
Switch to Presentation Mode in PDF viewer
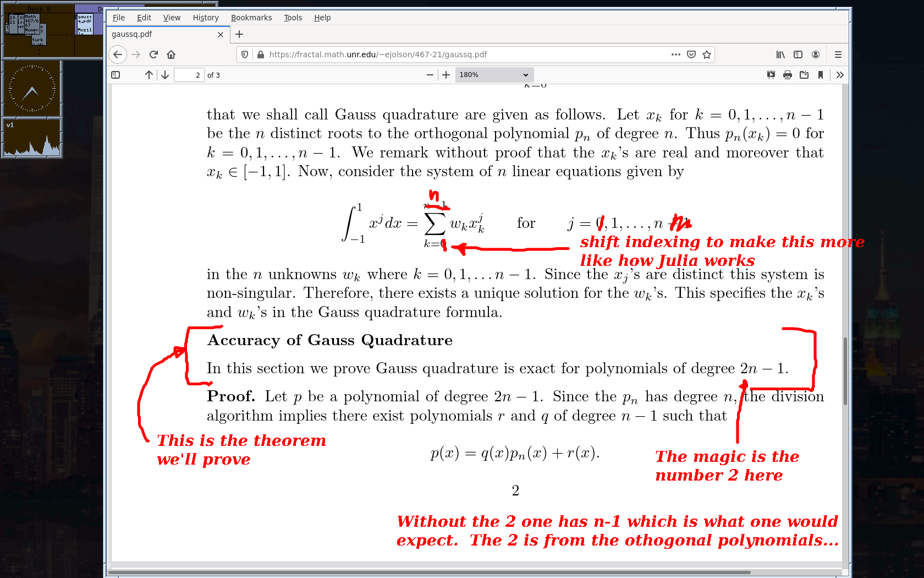tap(771, 75)
